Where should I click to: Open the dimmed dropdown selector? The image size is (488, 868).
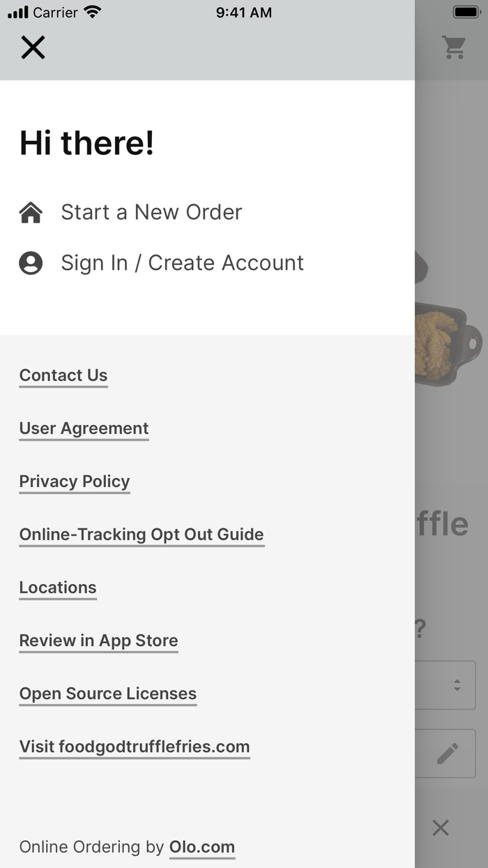(446, 685)
